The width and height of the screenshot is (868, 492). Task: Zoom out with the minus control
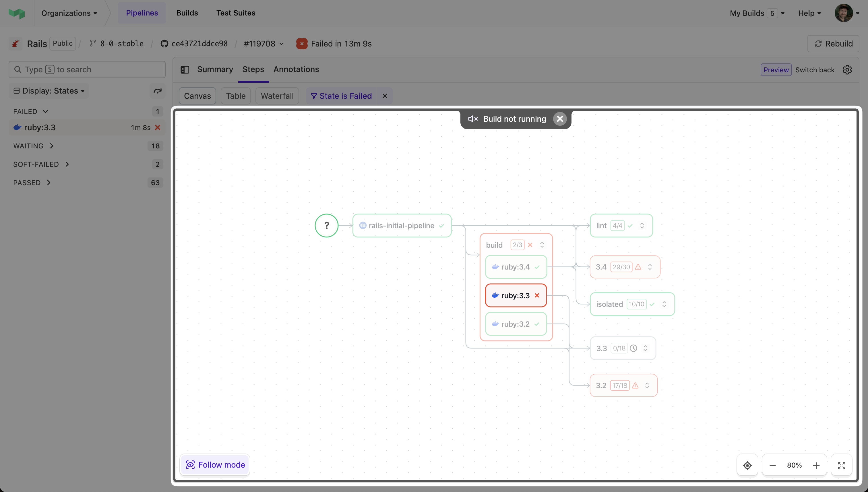click(772, 465)
